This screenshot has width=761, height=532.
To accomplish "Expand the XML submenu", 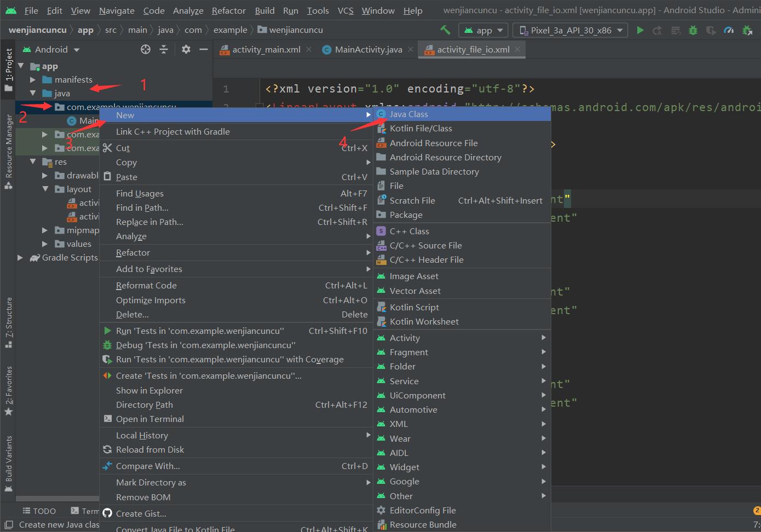I will point(462,424).
